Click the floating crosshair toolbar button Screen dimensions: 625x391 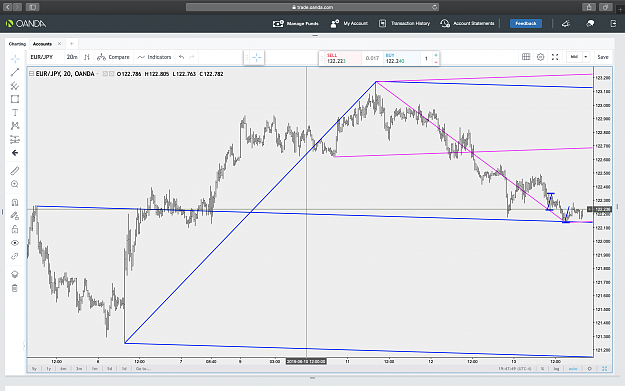pyautogui.click(x=257, y=58)
